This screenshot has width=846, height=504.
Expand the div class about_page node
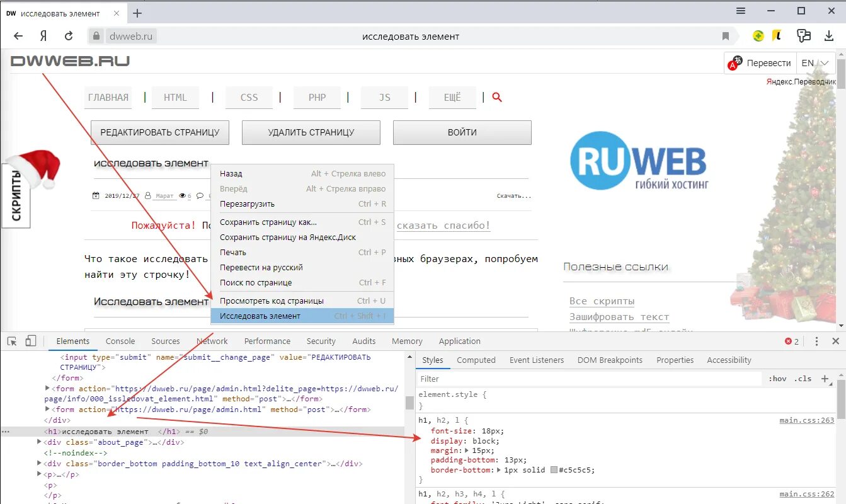click(40, 442)
